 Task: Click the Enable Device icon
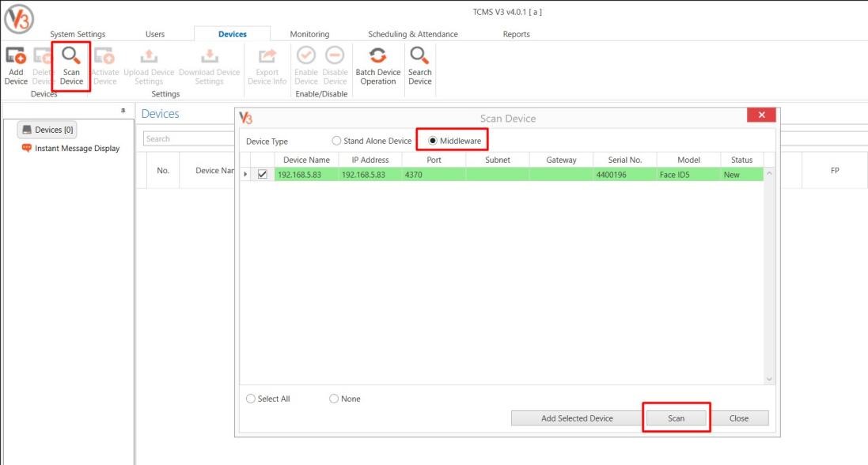tap(306, 66)
